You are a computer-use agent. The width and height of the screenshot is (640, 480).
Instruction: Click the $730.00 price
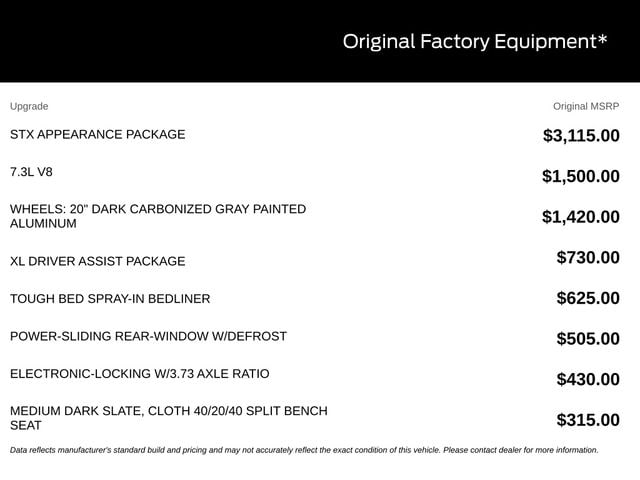tap(588, 258)
